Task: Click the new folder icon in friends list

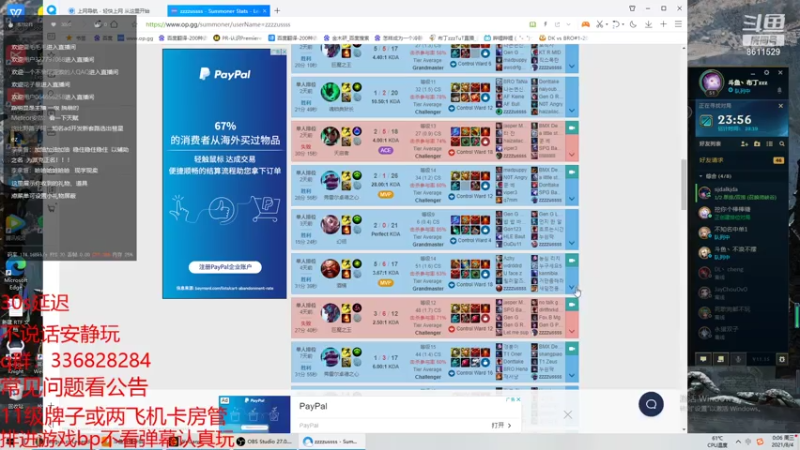Action: pos(757,144)
